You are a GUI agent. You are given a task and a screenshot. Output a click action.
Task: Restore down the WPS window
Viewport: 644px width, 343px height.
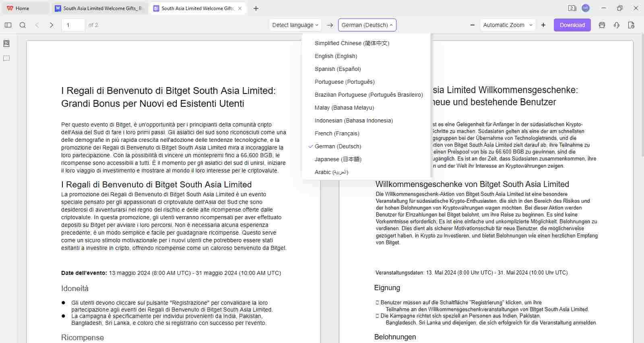620,8
